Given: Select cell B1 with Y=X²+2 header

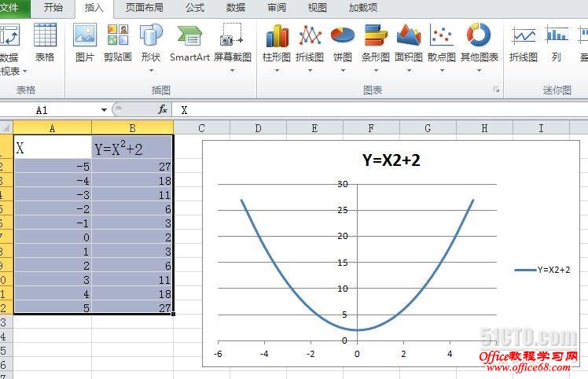Looking at the screenshot, I should tap(132, 148).
